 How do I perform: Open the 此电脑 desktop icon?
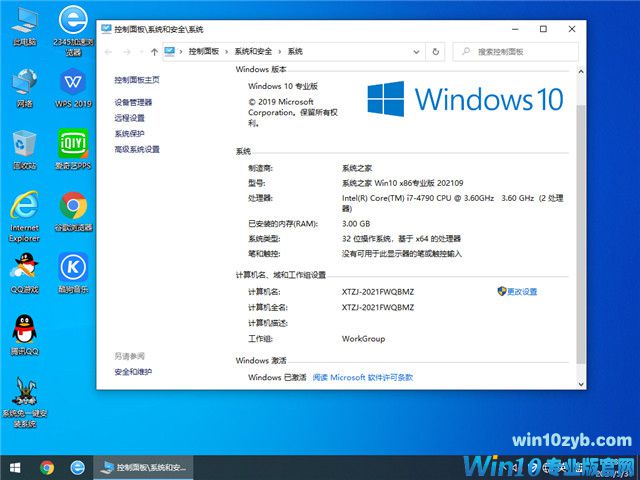pyautogui.click(x=24, y=27)
